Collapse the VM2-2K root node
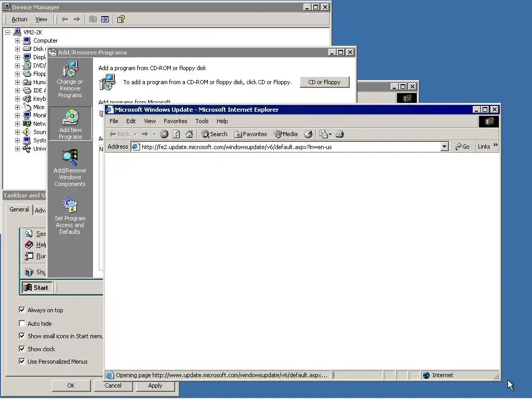This screenshot has width=532, height=399. point(7,32)
